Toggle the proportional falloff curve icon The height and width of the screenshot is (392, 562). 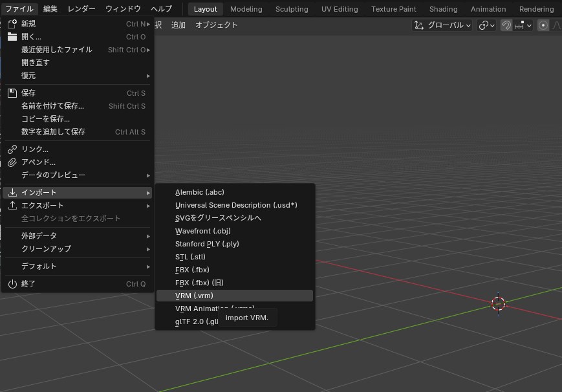(556, 25)
